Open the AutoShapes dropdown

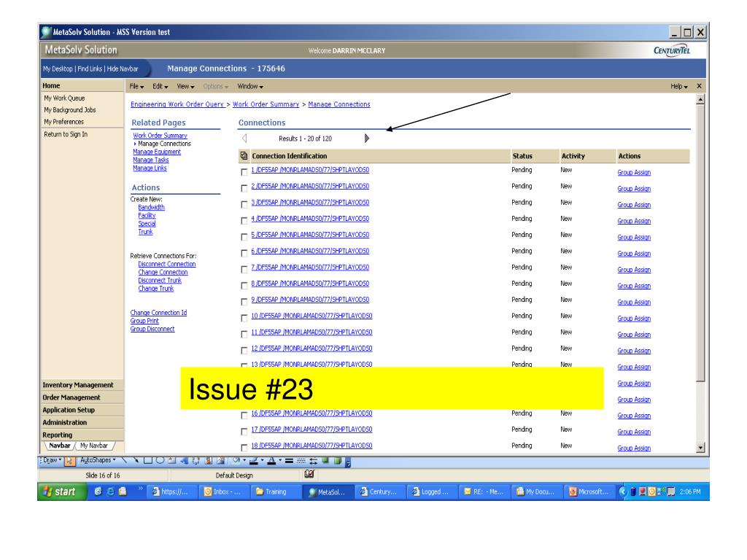(x=98, y=461)
